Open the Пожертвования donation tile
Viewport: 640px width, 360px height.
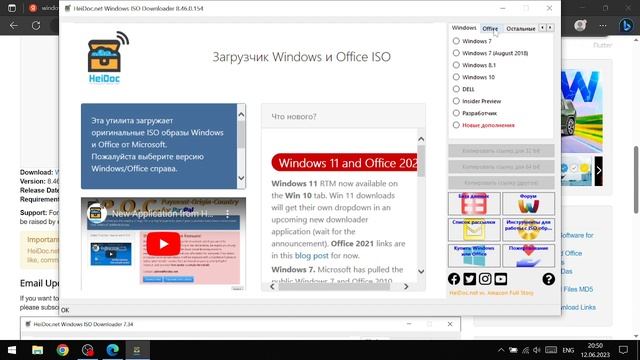[x=528, y=256]
